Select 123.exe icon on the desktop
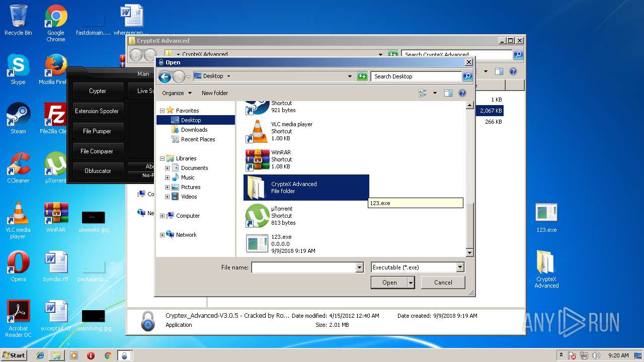 pos(546,217)
